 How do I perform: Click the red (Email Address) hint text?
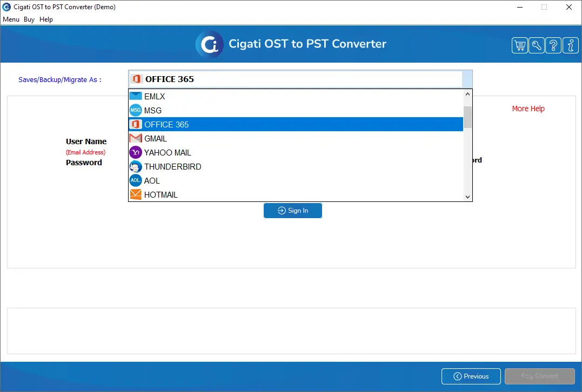[x=86, y=152]
